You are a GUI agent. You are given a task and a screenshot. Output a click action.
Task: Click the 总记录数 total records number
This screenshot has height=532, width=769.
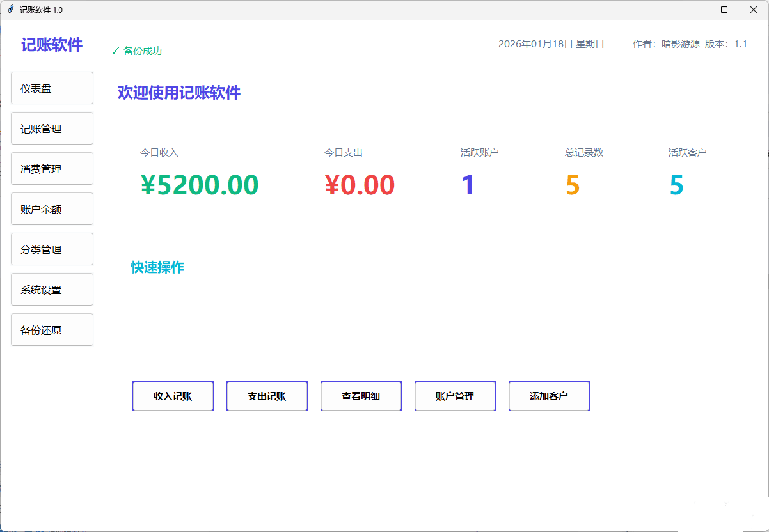[x=571, y=185]
